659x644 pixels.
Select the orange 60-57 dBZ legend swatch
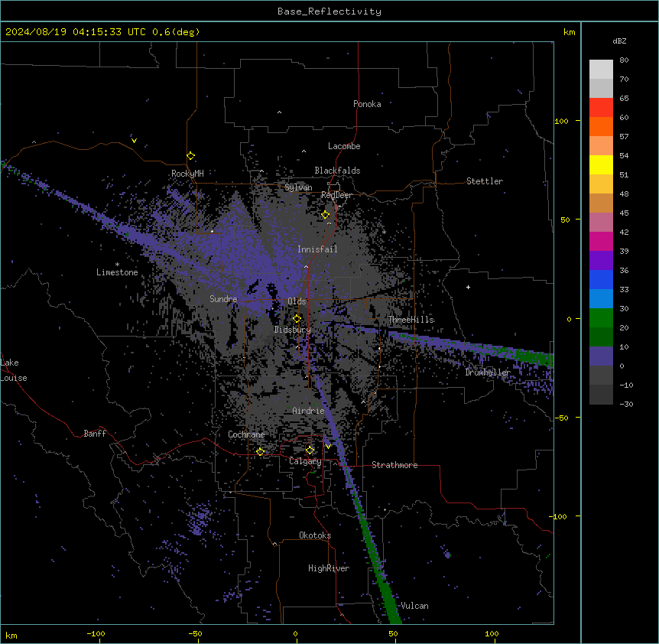coord(601,126)
